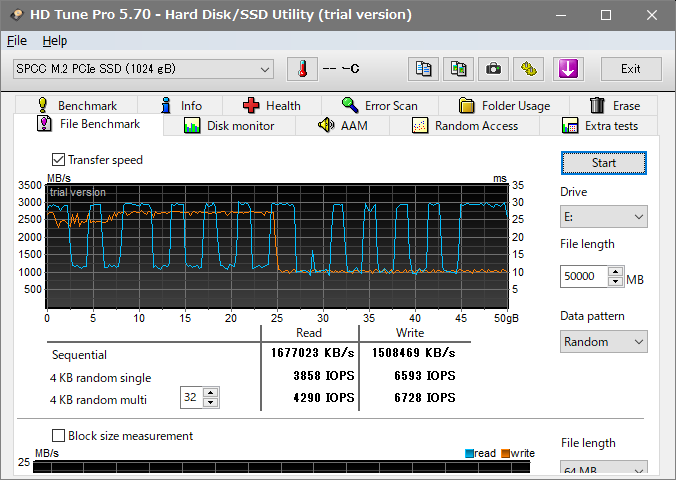Uncheck the Transfer speed checkbox
Screen dimensions: 676x480
[58, 160]
